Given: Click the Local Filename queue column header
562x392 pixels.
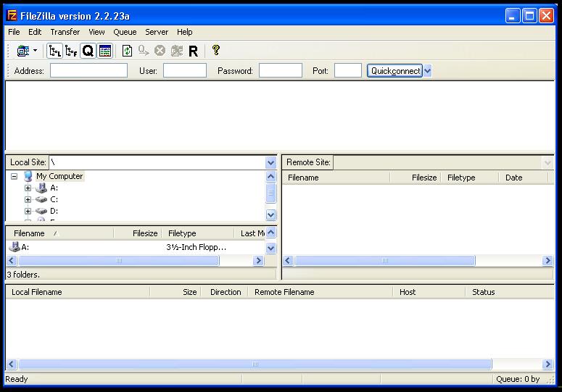Looking at the screenshot, I should 78,292.
